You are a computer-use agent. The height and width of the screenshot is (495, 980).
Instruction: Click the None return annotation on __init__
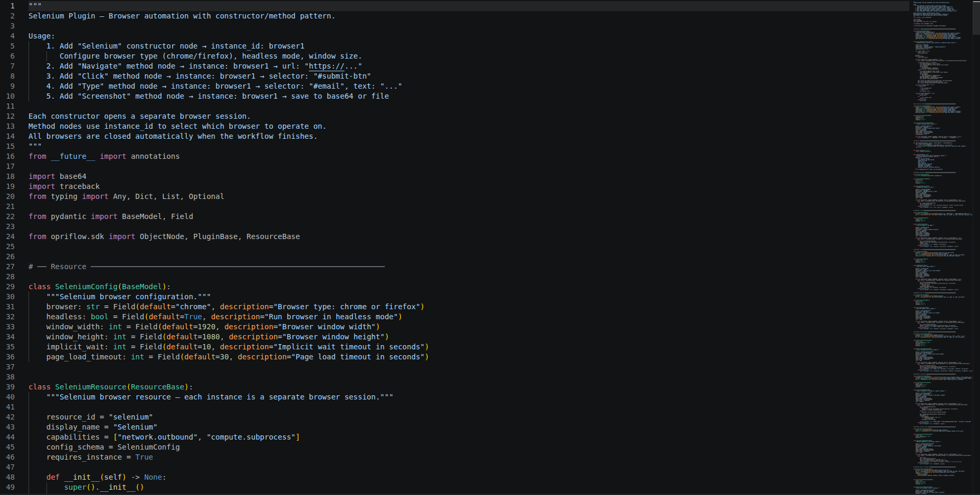[x=153, y=477]
